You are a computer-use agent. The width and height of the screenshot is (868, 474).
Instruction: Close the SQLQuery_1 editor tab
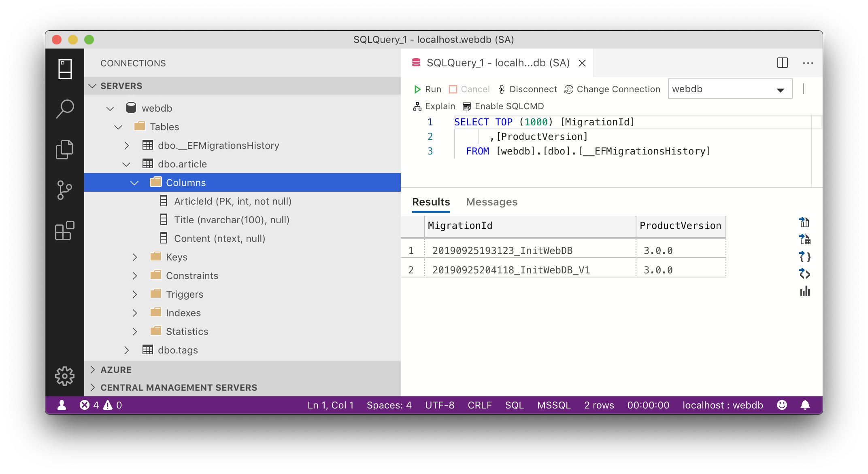point(582,63)
